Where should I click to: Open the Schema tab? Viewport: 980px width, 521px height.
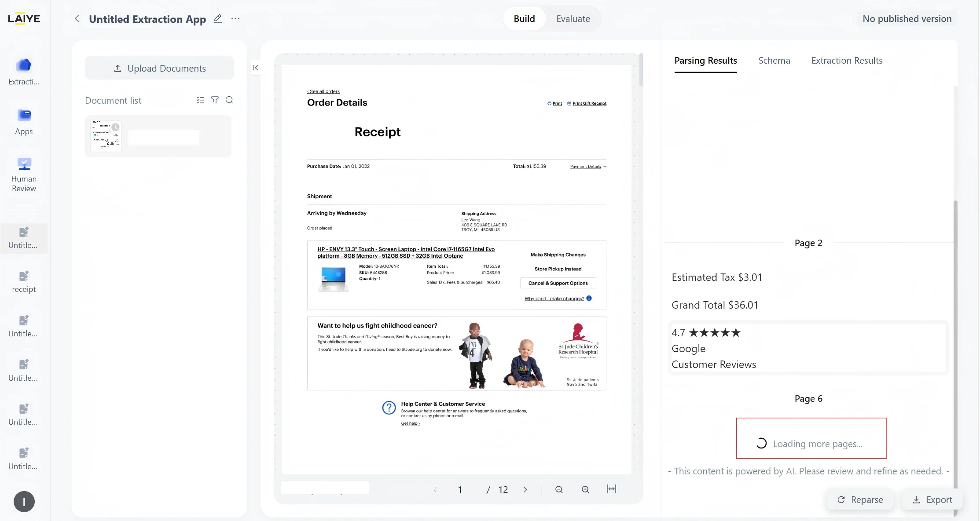774,61
